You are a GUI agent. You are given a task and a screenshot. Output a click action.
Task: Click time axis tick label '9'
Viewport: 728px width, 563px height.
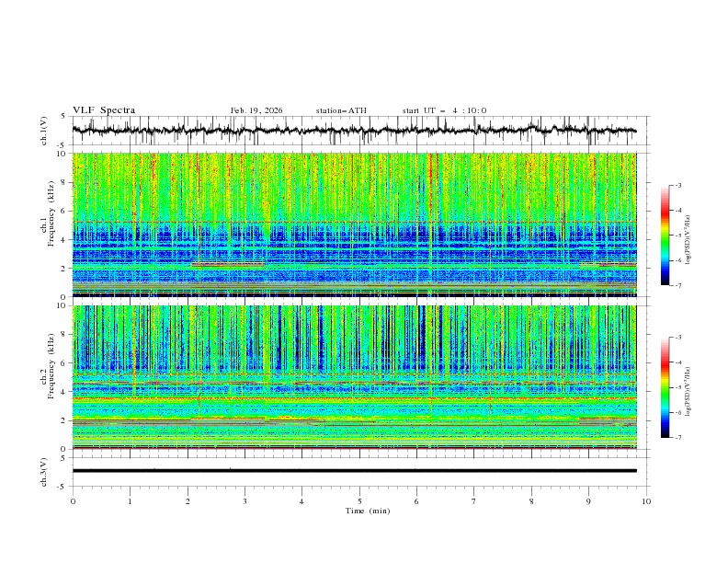(588, 501)
